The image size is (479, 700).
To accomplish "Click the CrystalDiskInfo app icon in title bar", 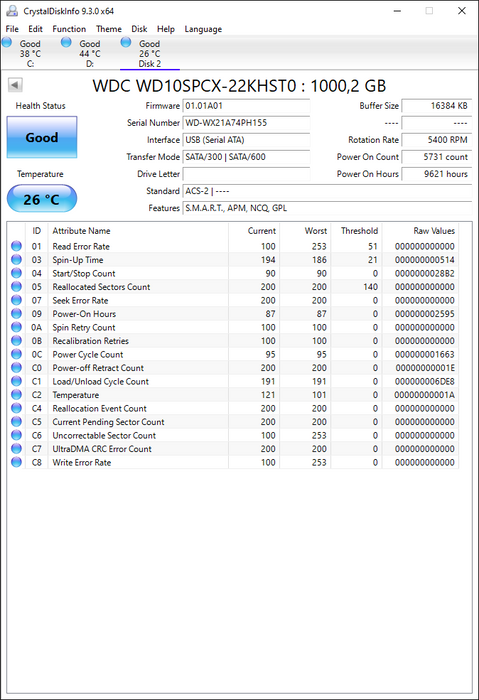I will (x=12, y=11).
